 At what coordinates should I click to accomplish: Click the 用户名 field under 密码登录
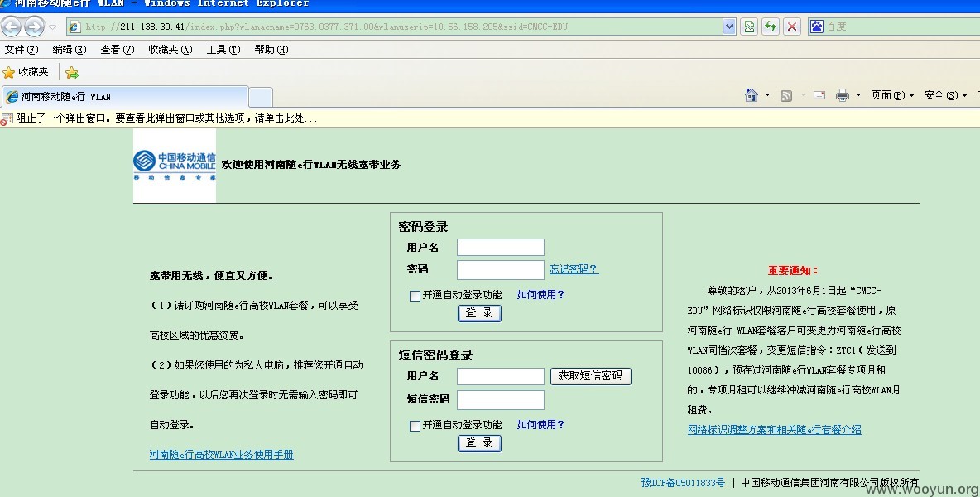pyautogui.click(x=501, y=247)
